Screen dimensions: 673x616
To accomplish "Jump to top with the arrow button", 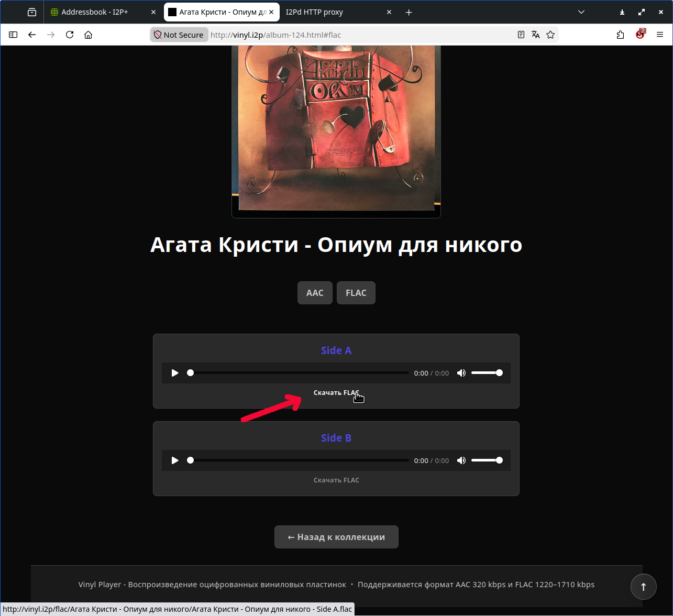I will pyautogui.click(x=644, y=587).
